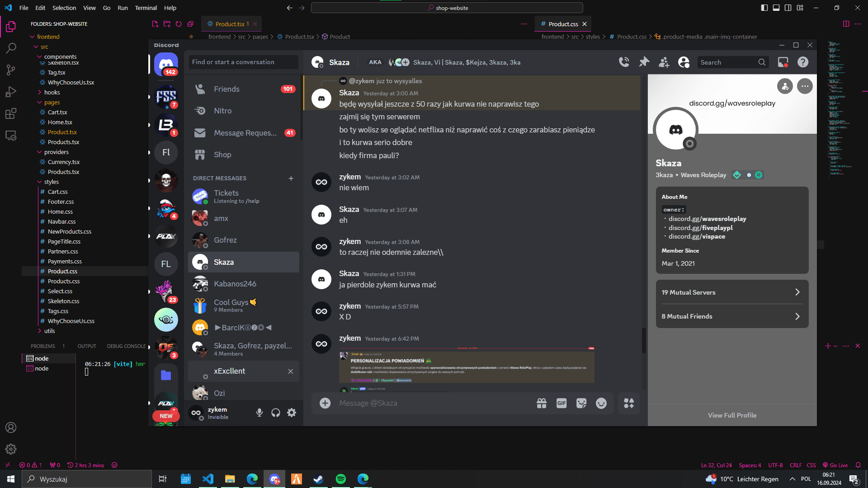Close the xExcllent DM entry

pyautogui.click(x=291, y=371)
